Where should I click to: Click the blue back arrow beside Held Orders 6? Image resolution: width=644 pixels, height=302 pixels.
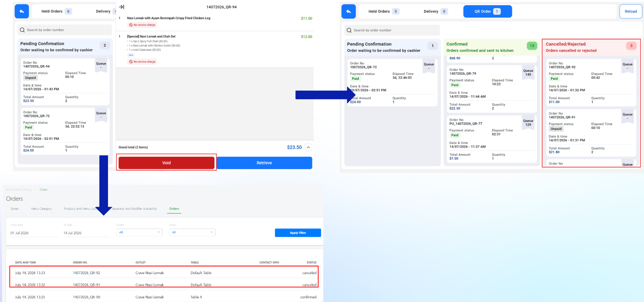[22, 11]
